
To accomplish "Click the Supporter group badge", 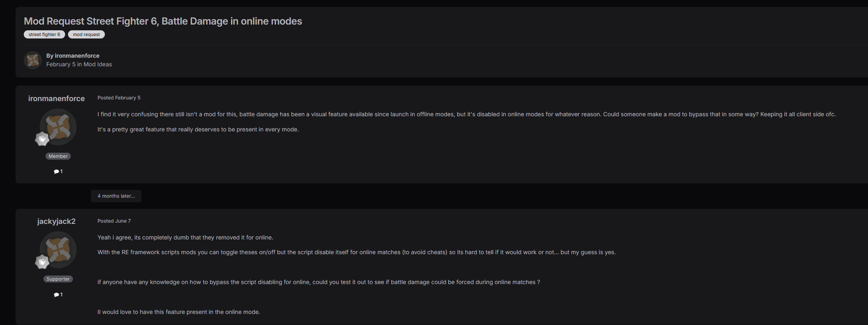I will 58,279.
